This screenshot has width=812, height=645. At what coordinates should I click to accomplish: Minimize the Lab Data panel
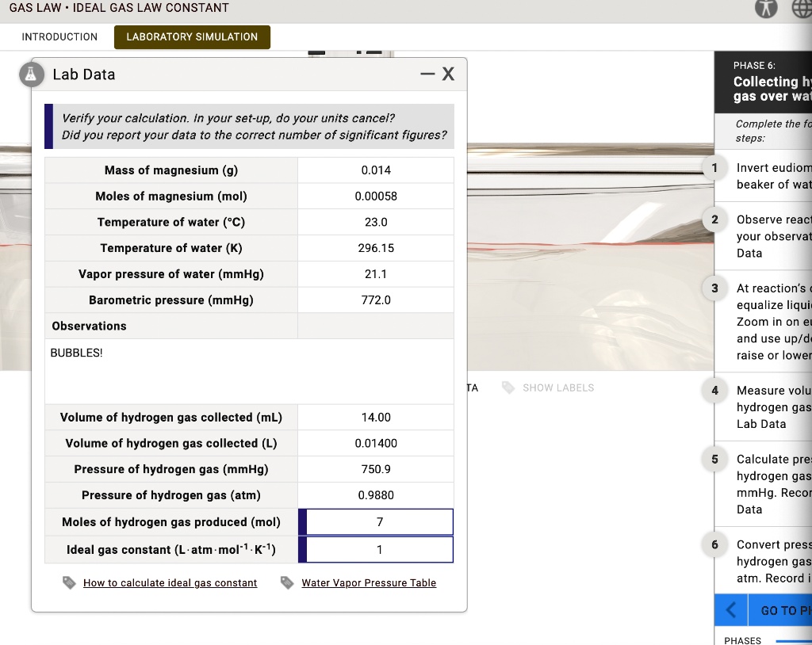tap(427, 74)
